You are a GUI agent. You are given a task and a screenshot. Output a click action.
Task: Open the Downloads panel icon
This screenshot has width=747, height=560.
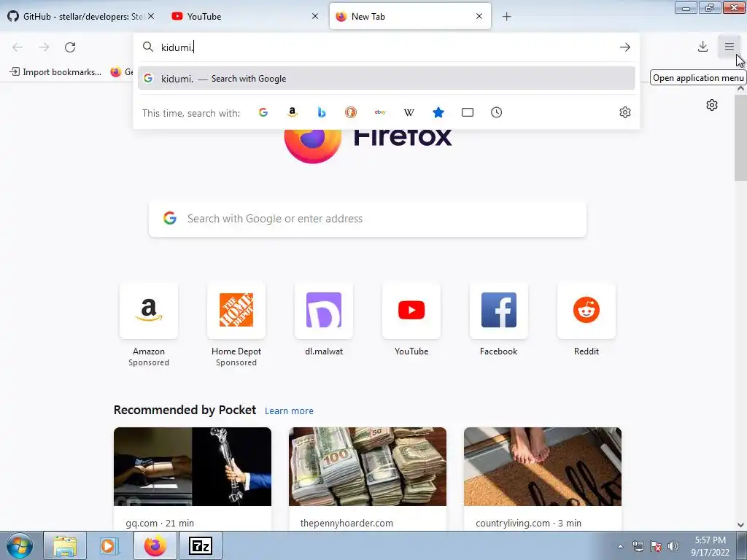[703, 47]
